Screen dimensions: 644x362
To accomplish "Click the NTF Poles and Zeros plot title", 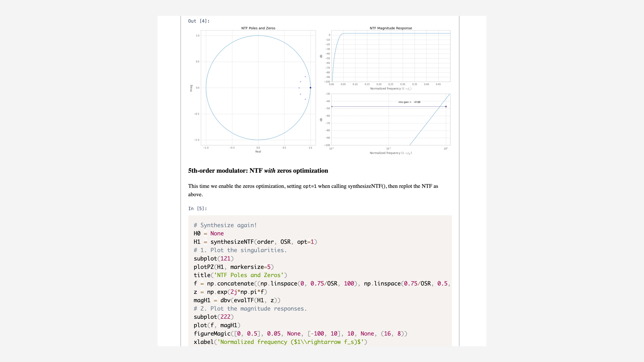I will (258, 28).
